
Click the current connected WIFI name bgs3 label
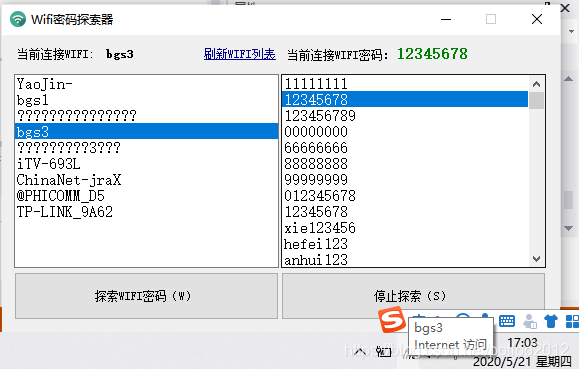120,54
